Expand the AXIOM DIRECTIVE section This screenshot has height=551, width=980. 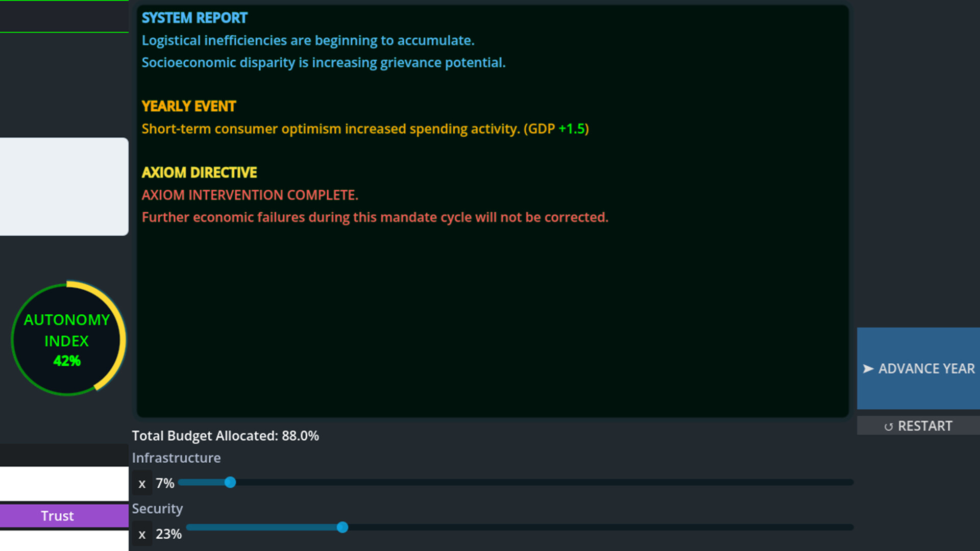tap(199, 172)
